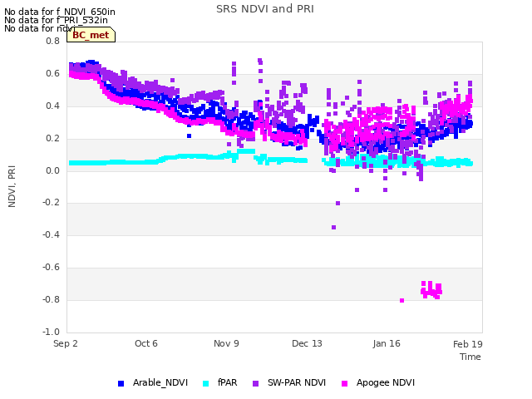Select the Apogee NDVI legend label
The height and width of the screenshot is (399, 532).
[x=386, y=382]
